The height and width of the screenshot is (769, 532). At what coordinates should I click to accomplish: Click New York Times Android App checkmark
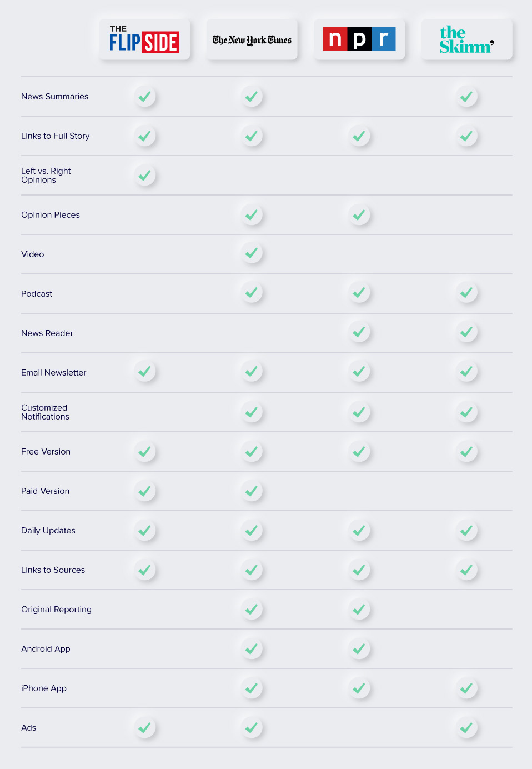tap(252, 648)
